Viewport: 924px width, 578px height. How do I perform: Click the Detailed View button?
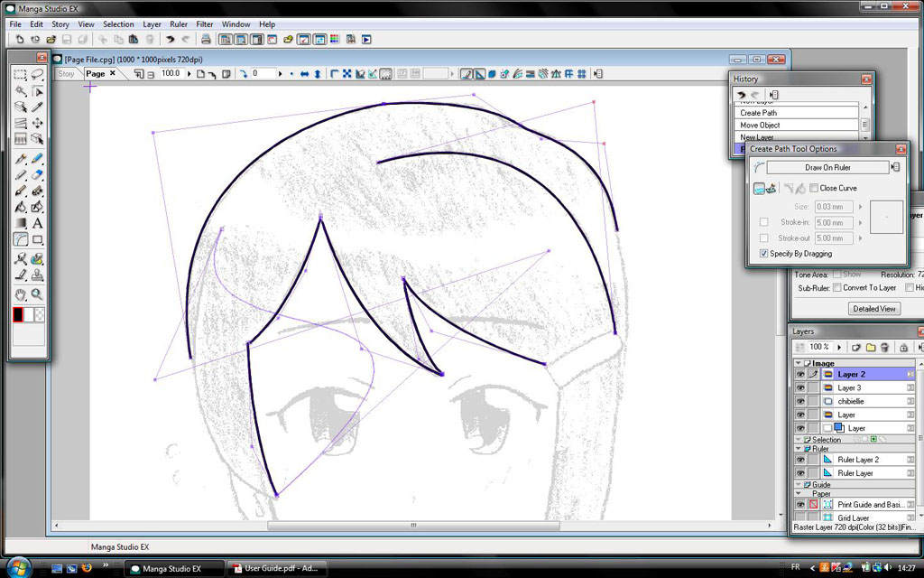point(874,309)
